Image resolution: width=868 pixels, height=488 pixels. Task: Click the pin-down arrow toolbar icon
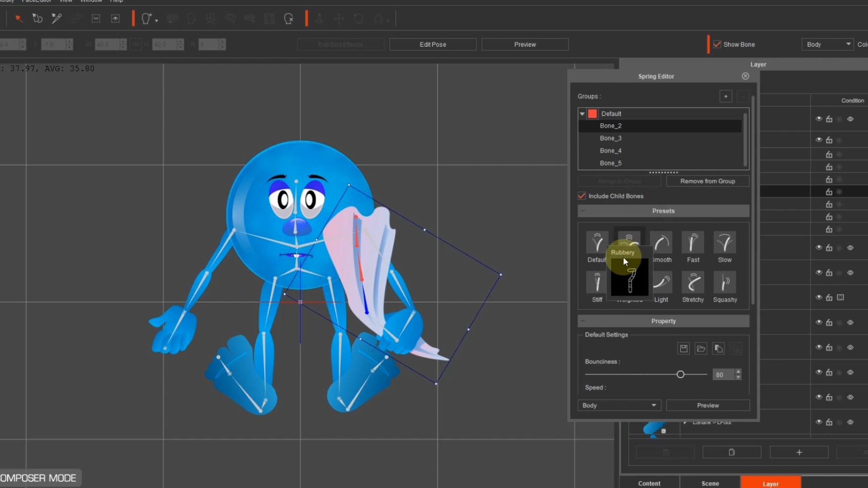(x=319, y=19)
